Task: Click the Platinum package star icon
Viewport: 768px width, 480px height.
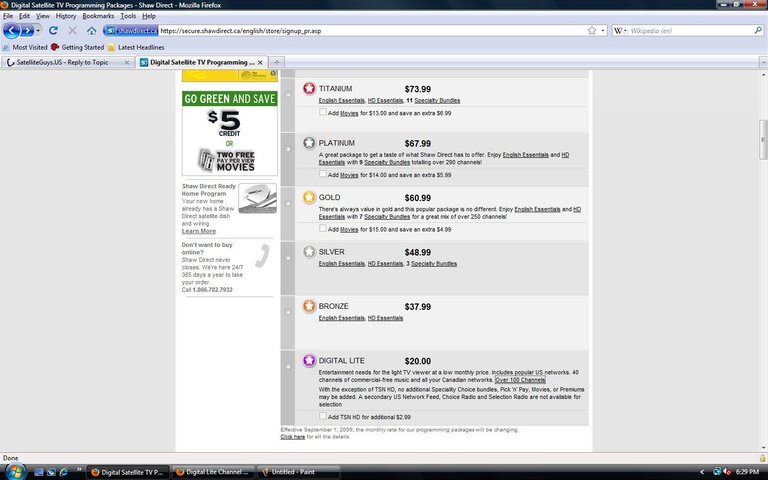Action: (309, 143)
